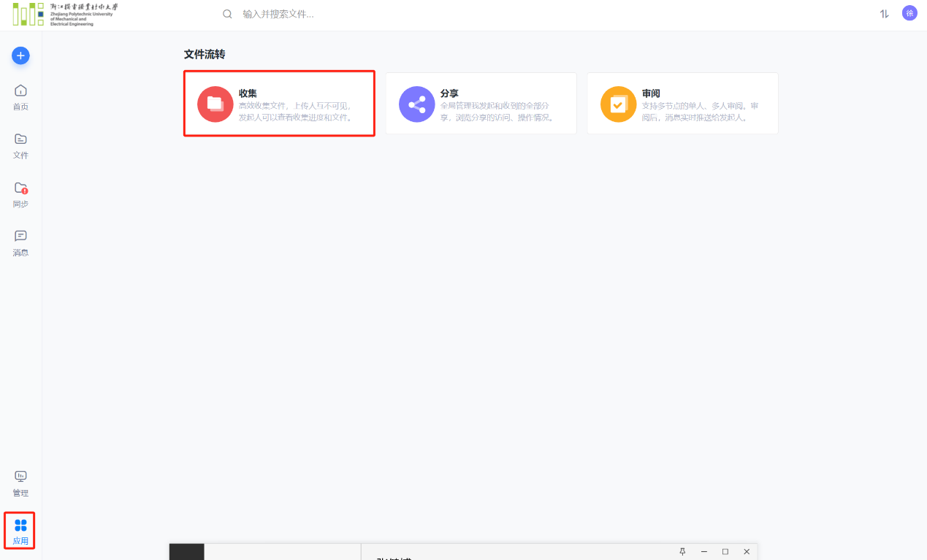Click the search magnifier icon

tap(227, 14)
